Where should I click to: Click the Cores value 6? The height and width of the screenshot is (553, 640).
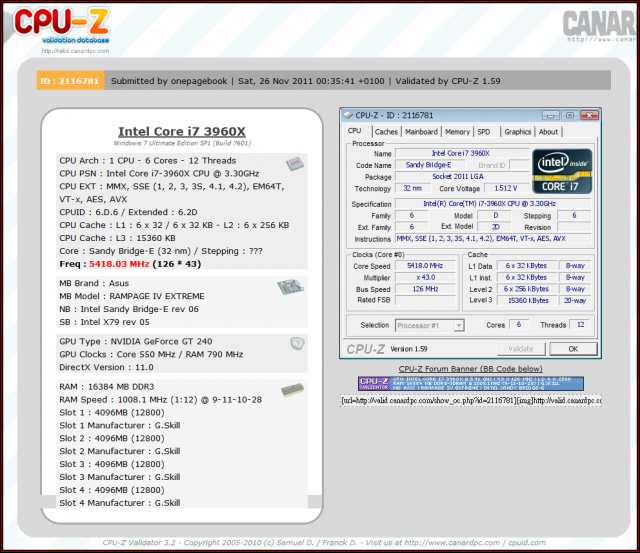(519, 325)
